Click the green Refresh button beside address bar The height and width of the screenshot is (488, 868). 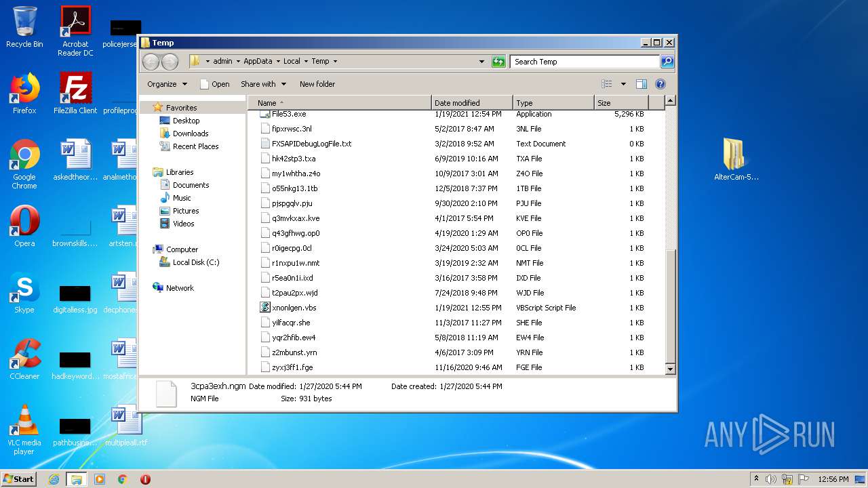click(x=498, y=62)
